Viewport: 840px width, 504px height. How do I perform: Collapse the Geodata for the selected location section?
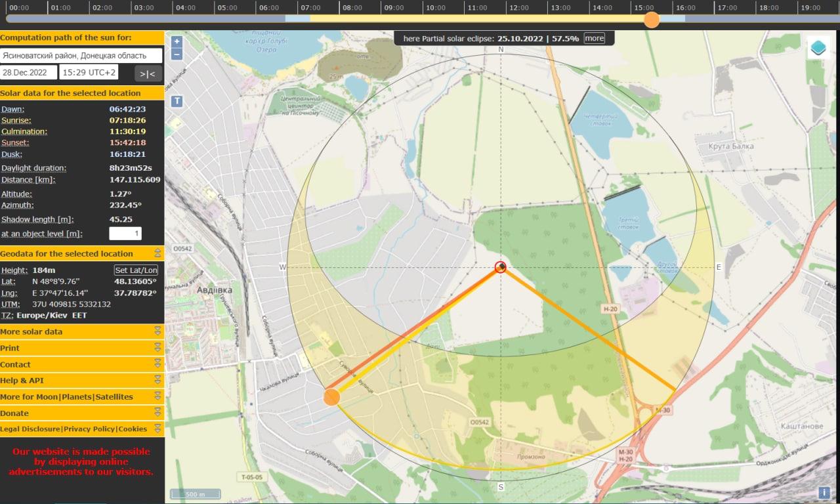pyautogui.click(x=157, y=253)
